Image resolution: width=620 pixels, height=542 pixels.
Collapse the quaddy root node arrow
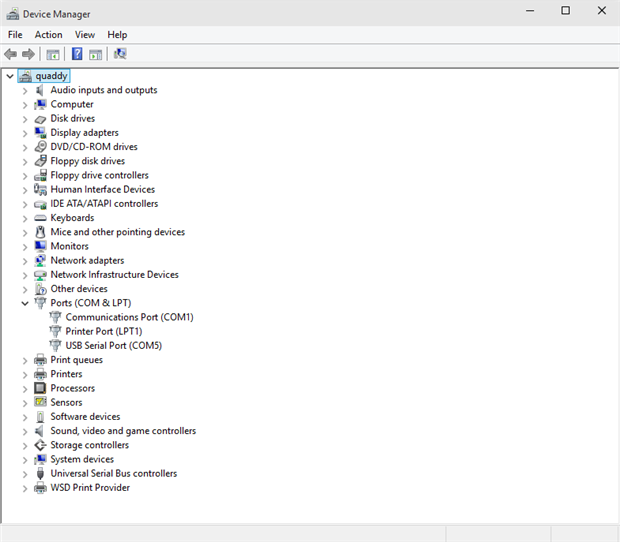[x=10, y=76]
